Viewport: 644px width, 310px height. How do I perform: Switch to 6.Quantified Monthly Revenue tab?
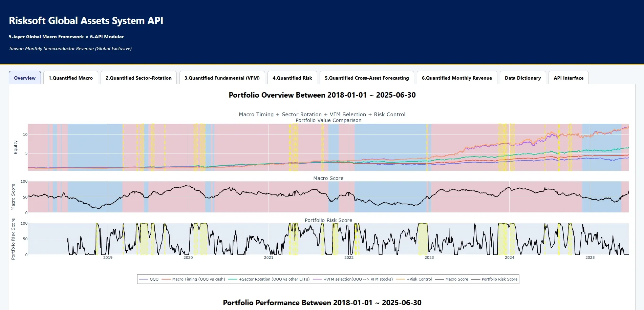pos(456,78)
